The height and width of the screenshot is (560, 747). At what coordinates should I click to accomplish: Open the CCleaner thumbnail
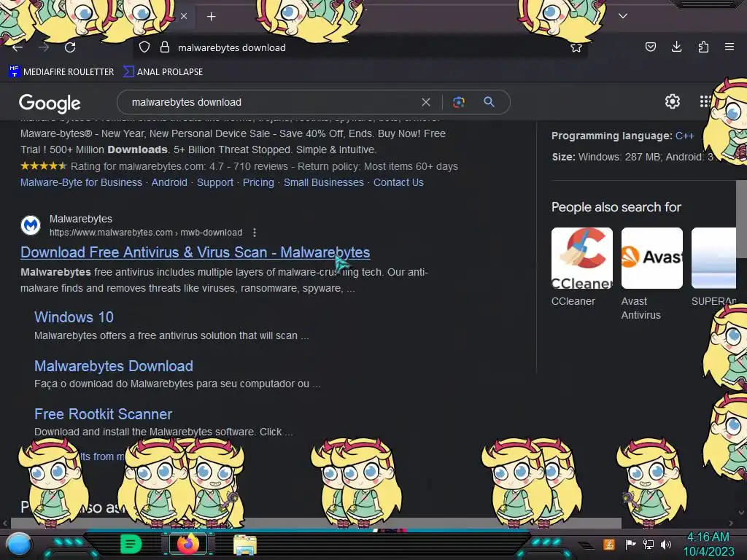point(581,258)
